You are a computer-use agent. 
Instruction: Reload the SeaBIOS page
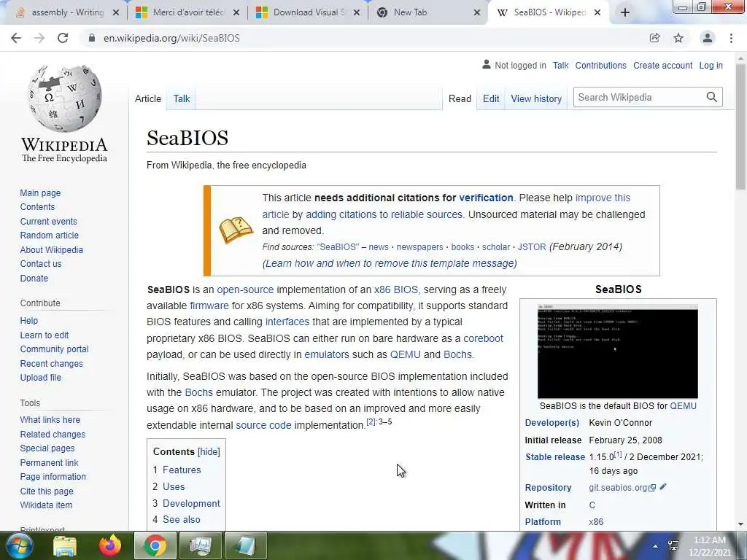click(63, 38)
